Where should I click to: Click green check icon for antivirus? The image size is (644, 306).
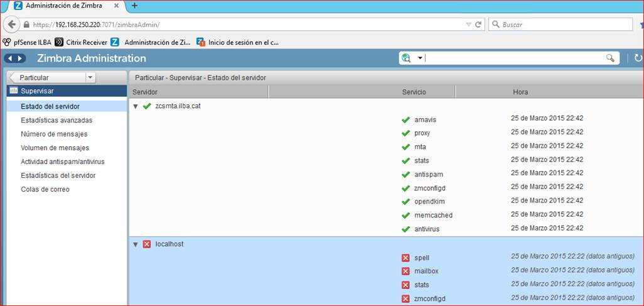click(405, 229)
